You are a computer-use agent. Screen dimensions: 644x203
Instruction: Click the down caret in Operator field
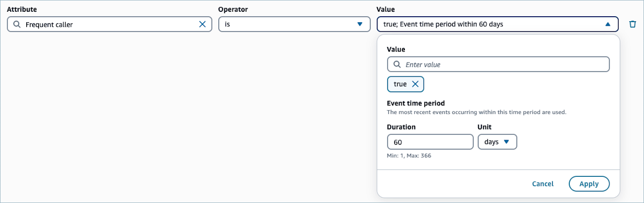[360, 24]
